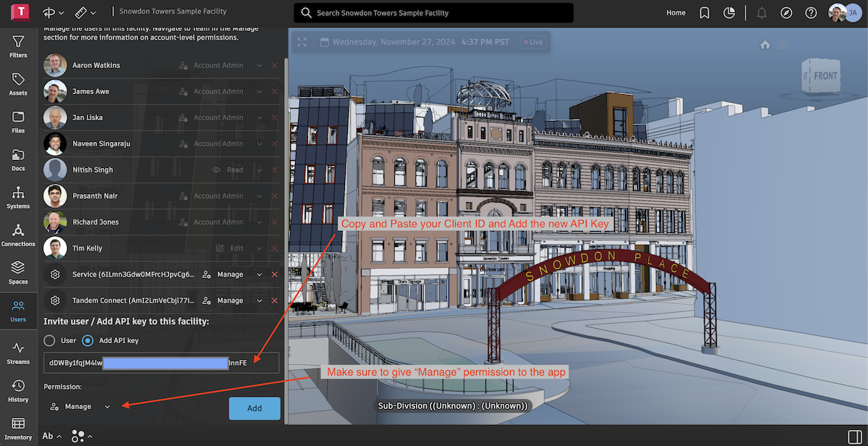Viewport: 868px width, 446px height.
Task: Click the Wednesday, November 27, 2024 date text
Action: pyautogui.click(x=394, y=42)
